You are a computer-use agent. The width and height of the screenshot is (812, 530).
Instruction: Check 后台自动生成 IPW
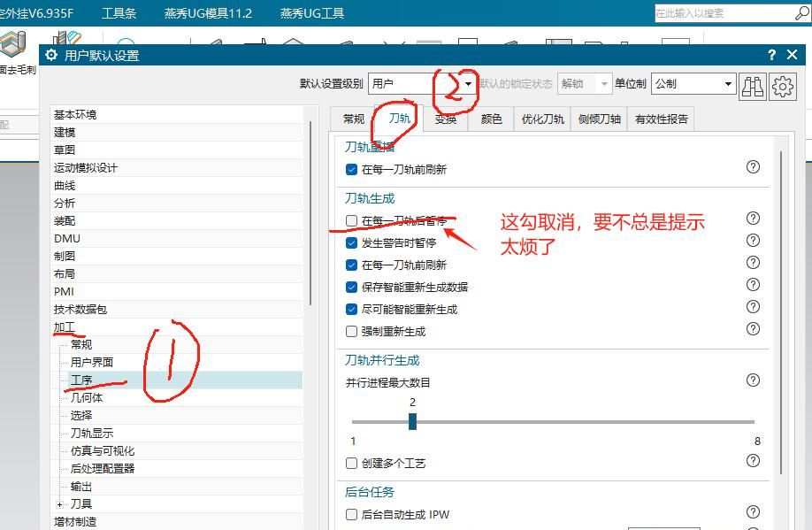(x=351, y=514)
